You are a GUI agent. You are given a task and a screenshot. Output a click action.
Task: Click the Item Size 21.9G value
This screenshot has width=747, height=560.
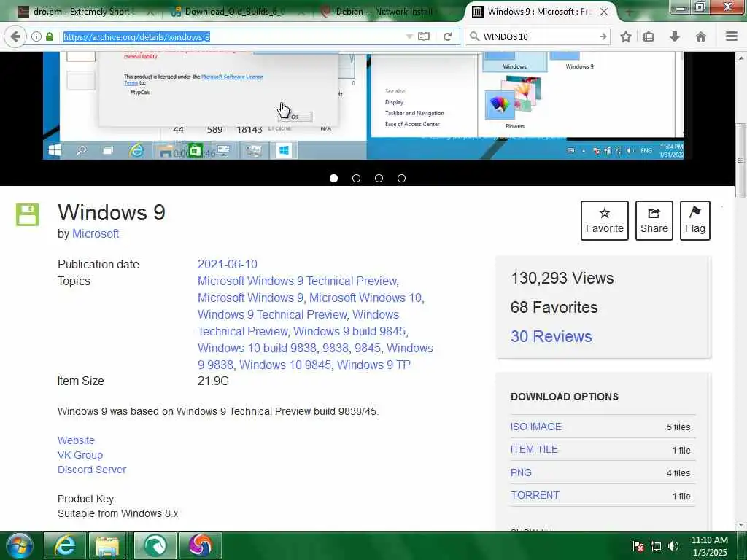(x=213, y=381)
